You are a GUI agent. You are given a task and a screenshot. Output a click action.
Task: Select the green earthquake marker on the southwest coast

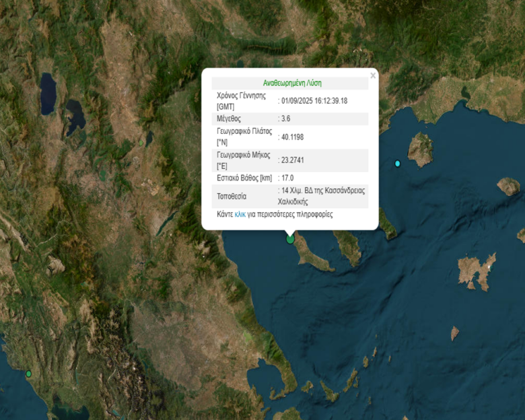pyautogui.click(x=29, y=374)
